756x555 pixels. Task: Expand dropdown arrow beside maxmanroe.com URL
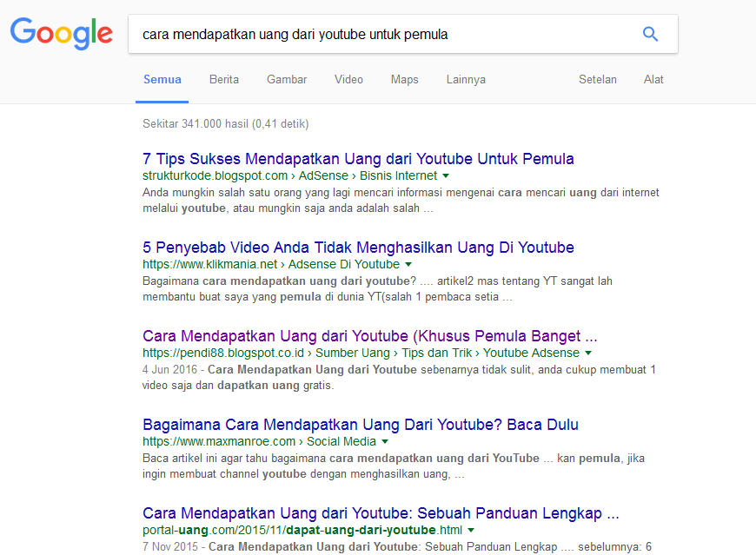point(385,442)
